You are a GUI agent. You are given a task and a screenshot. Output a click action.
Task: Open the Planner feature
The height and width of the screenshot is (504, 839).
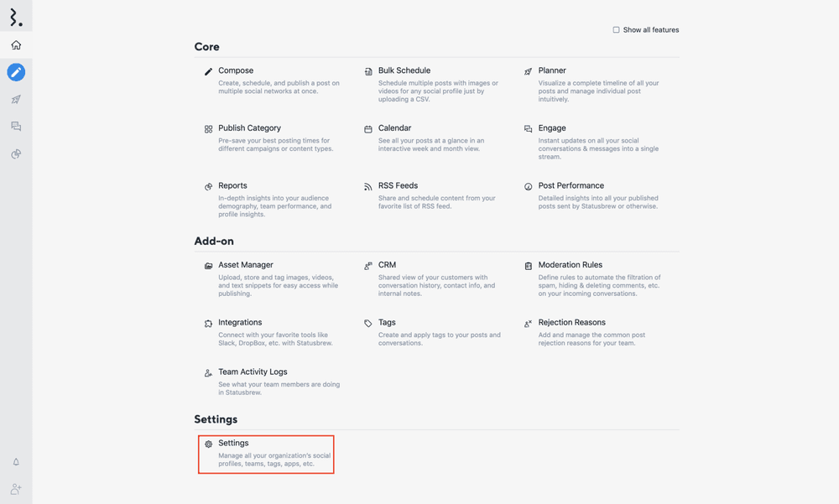pos(552,70)
